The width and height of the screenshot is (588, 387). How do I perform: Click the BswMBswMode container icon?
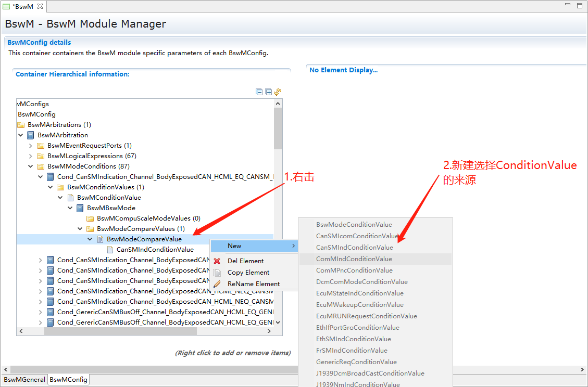(80, 208)
